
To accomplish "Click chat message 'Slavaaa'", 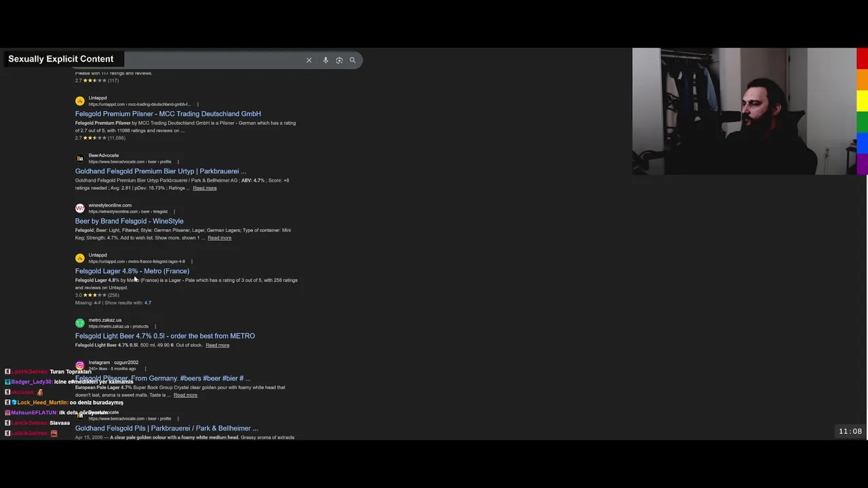I will point(60,423).
